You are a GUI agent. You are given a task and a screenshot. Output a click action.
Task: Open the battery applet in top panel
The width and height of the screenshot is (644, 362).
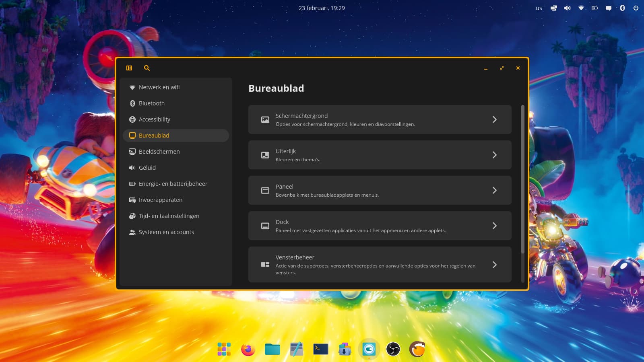click(x=595, y=8)
